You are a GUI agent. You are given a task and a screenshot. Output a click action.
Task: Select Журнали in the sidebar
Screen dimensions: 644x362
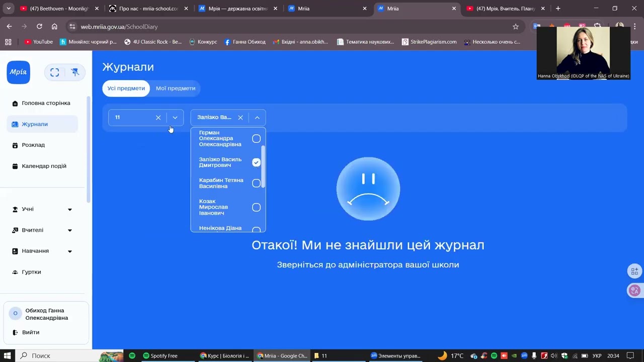point(42,124)
